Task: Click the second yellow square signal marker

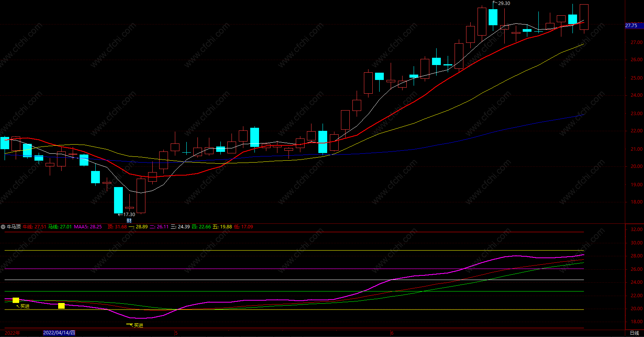Action: (x=61, y=306)
